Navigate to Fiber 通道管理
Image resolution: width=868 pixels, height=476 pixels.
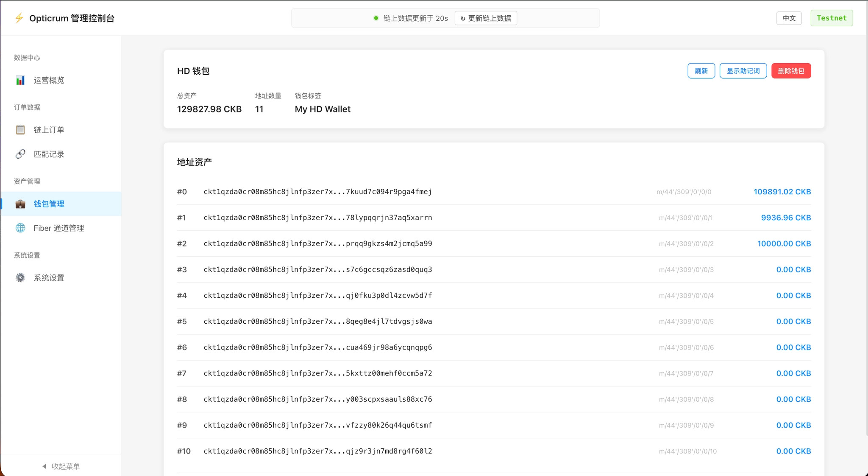click(61, 228)
